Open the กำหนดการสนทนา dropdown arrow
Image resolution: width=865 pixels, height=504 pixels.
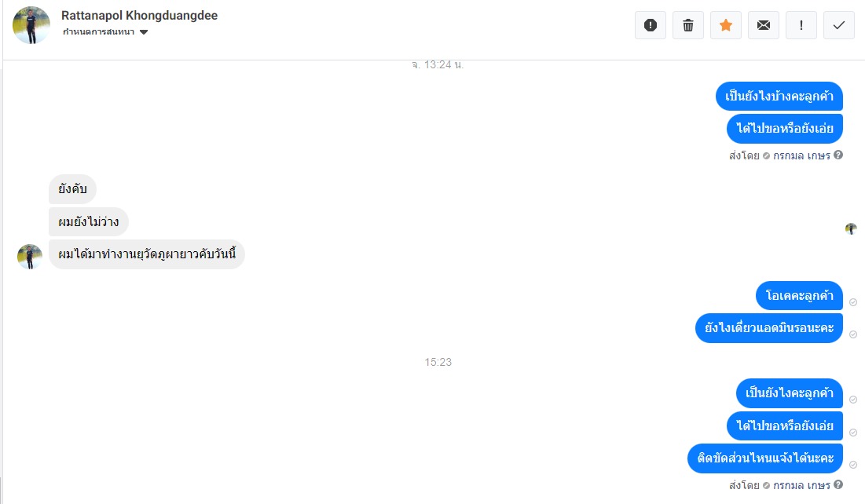click(x=144, y=32)
